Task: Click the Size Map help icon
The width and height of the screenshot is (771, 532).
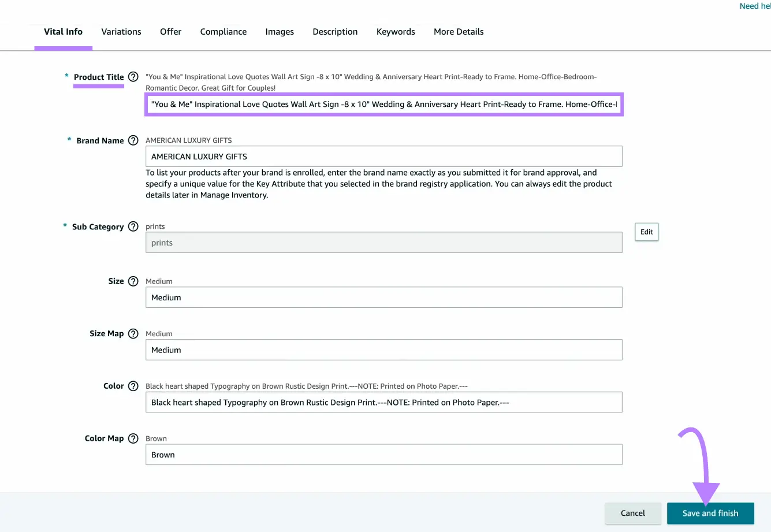Action: tap(133, 333)
